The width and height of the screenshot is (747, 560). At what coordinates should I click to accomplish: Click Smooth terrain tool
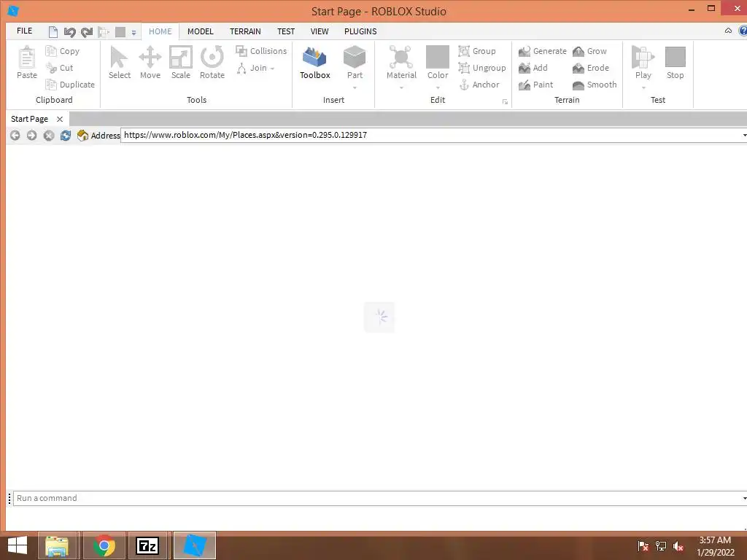tap(595, 85)
